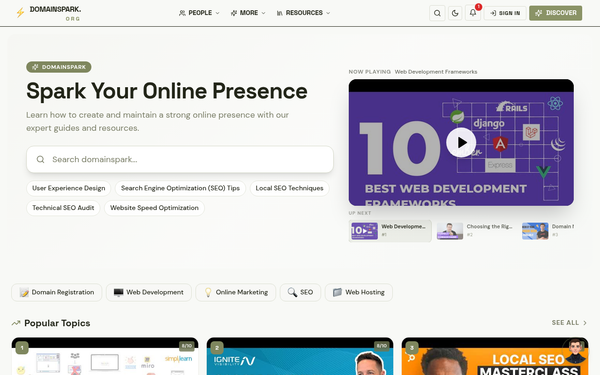Toggle dark mode with the moon icon
Viewport: 600px width, 375px height.
(455, 13)
